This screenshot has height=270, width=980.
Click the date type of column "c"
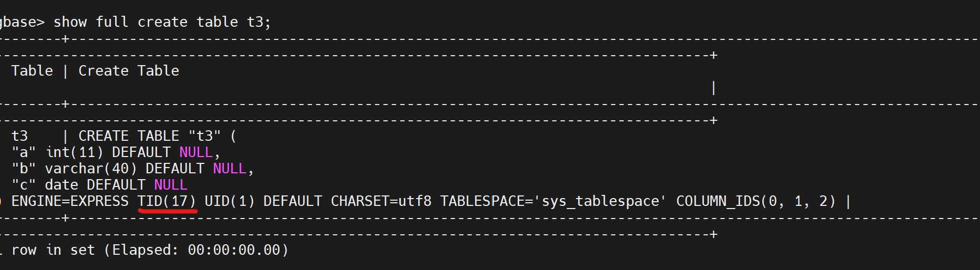(x=62, y=185)
